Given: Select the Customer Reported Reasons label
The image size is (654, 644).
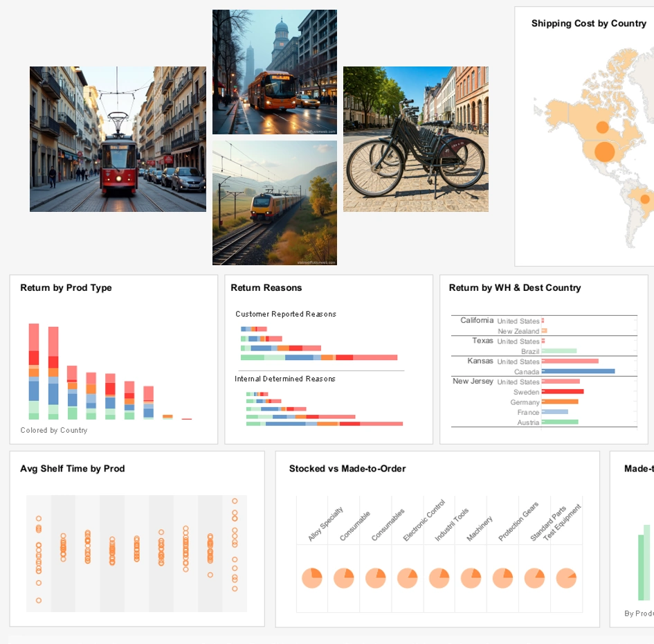Looking at the screenshot, I should (x=286, y=314).
